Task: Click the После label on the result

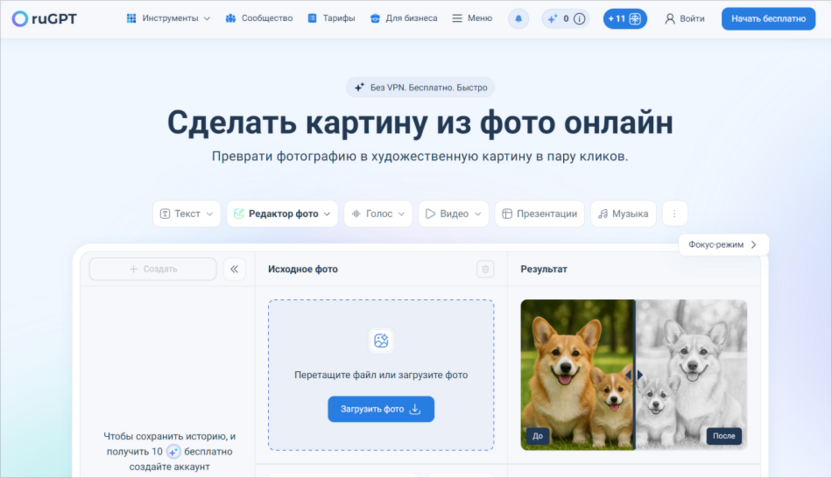Action: point(724,436)
